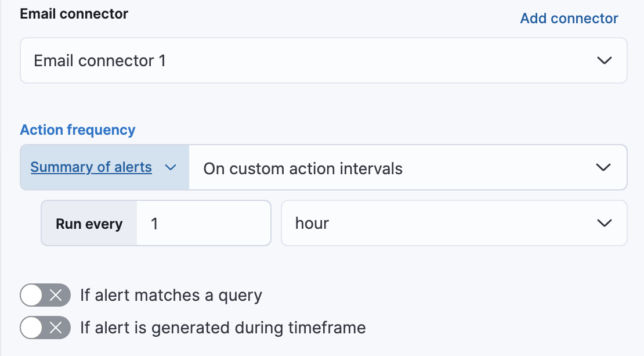This screenshot has height=356, width=644.
Task: Click the Add connector link
Action: (x=569, y=18)
